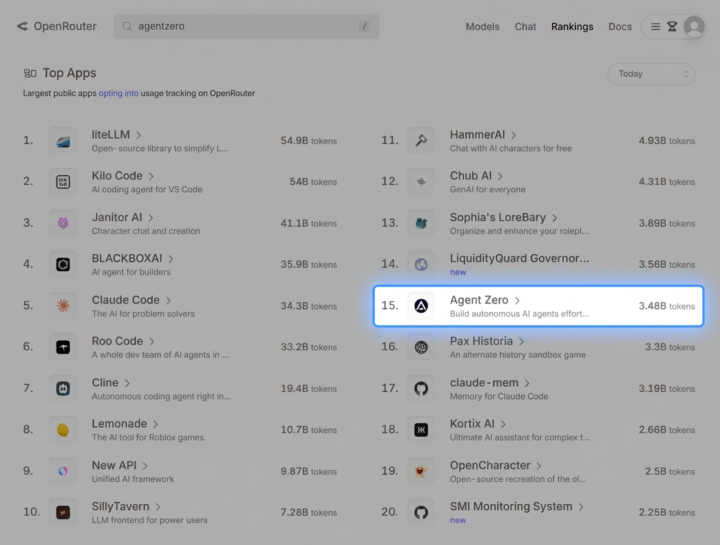Click the Roo Code app icon
This screenshot has height=545, width=720.
[x=63, y=347]
